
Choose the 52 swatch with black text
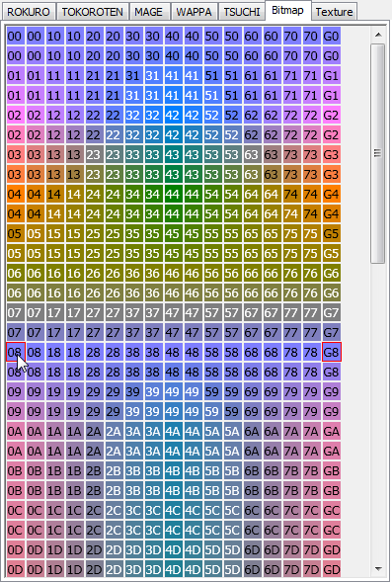(x=232, y=115)
